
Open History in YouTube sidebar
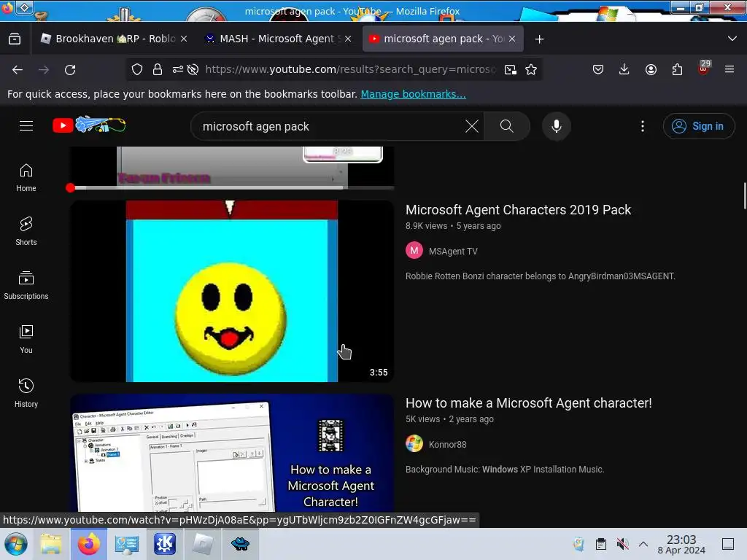click(26, 393)
